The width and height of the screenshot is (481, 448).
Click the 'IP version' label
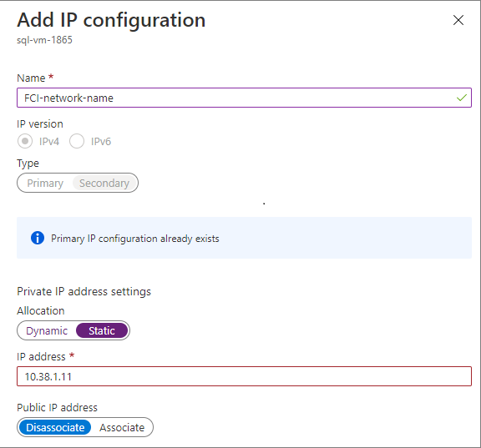click(x=40, y=124)
